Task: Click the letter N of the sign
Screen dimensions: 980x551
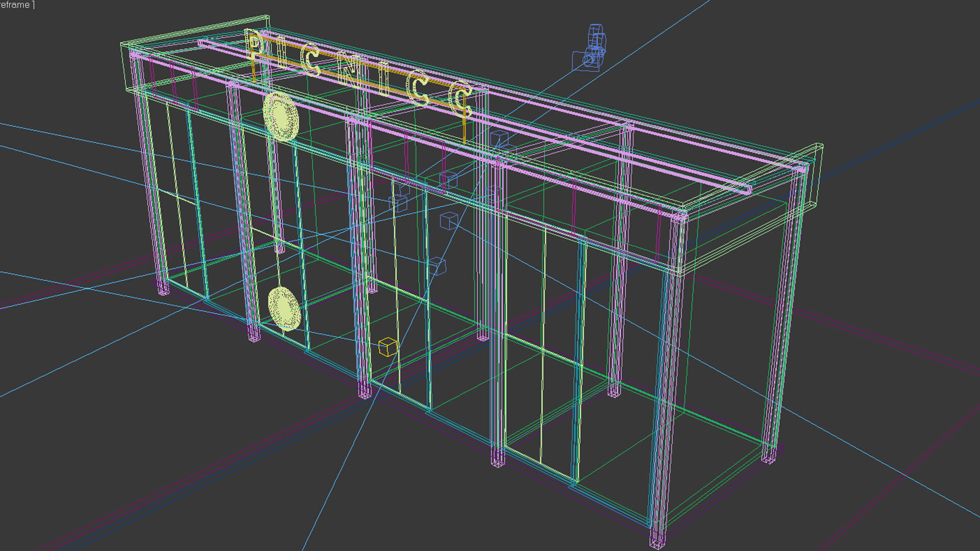Action: click(350, 70)
